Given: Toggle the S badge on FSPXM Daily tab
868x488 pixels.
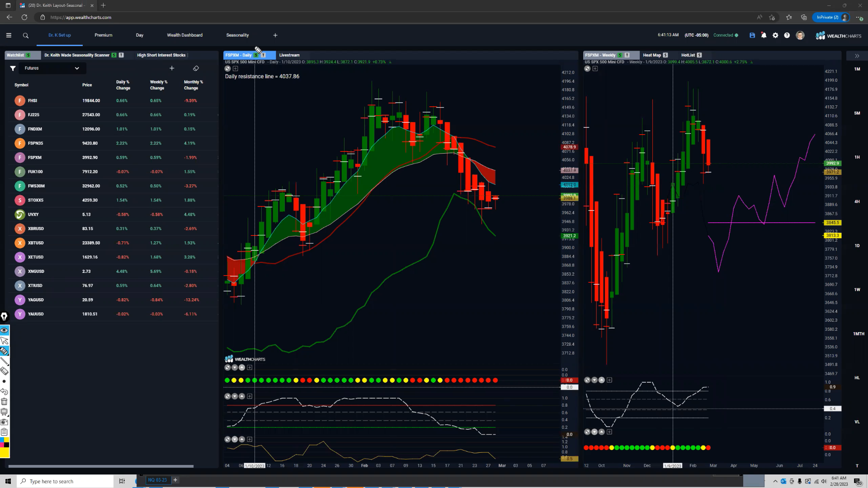Looking at the screenshot, I should coord(256,55).
